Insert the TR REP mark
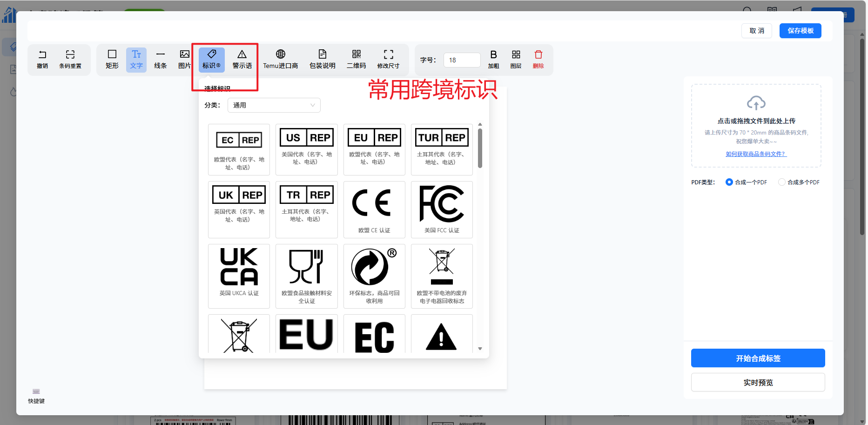868x425 pixels. pos(307,209)
